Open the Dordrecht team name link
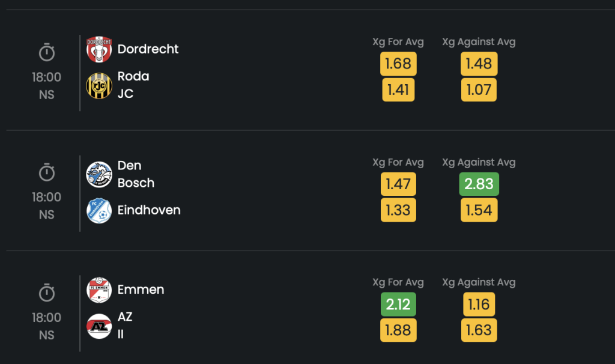 click(x=148, y=49)
